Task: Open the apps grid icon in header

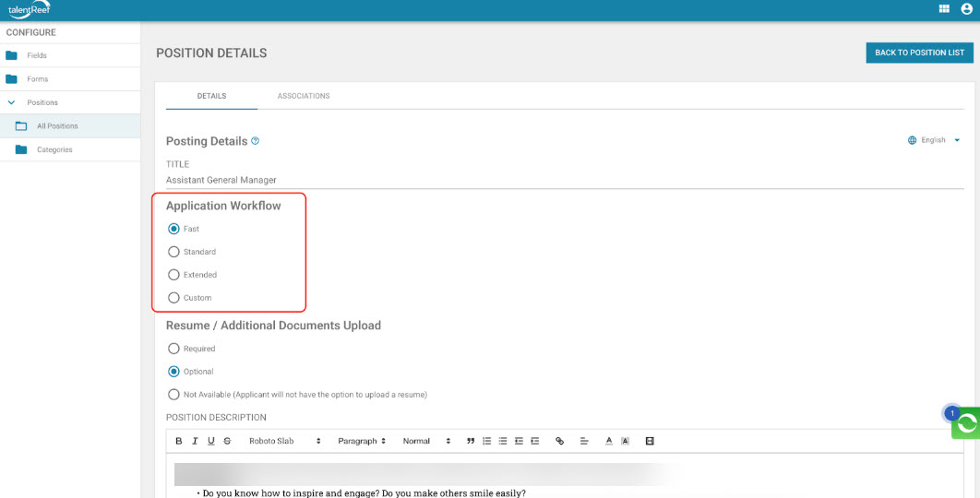Action: [944, 9]
